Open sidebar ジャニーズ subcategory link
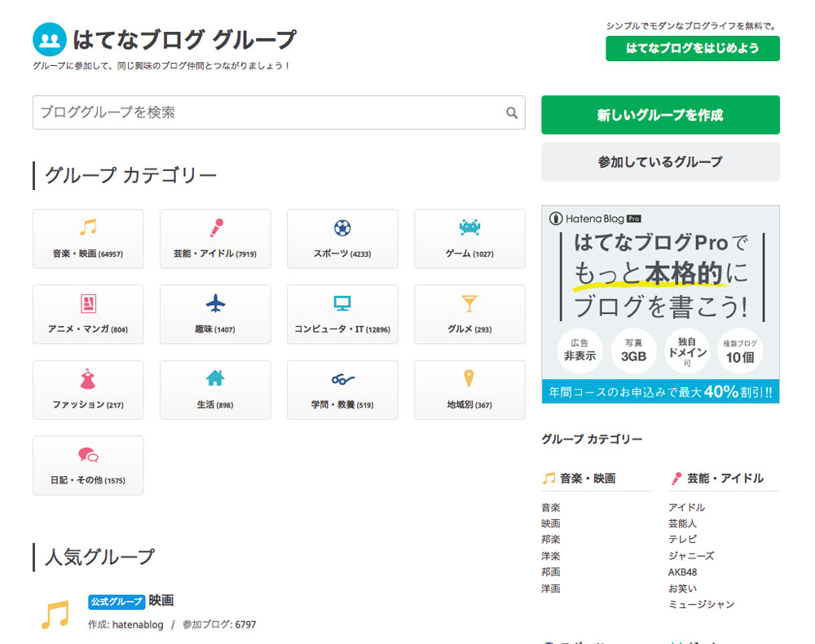815x644 pixels. pyautogui.click(x=691, y=556)
